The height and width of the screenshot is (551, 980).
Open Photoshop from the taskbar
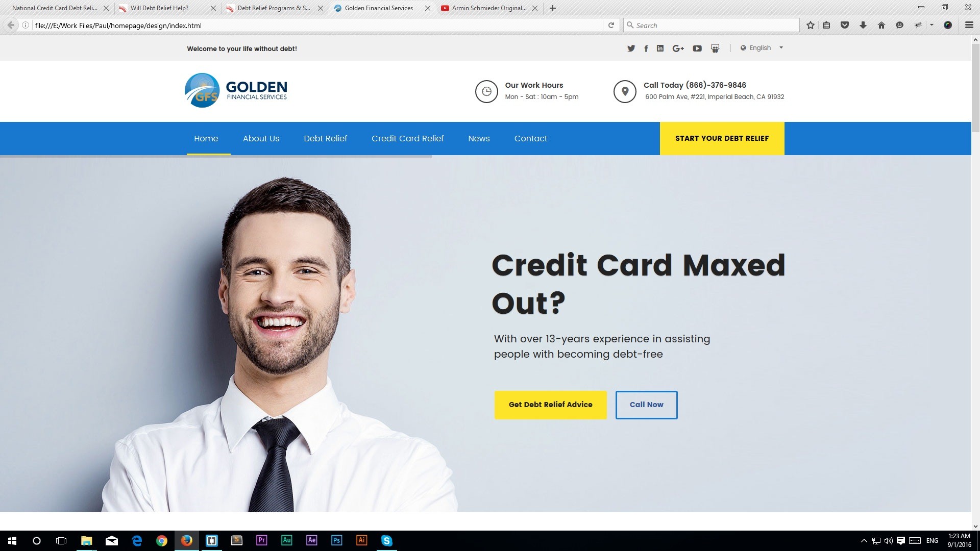point(336,540)
